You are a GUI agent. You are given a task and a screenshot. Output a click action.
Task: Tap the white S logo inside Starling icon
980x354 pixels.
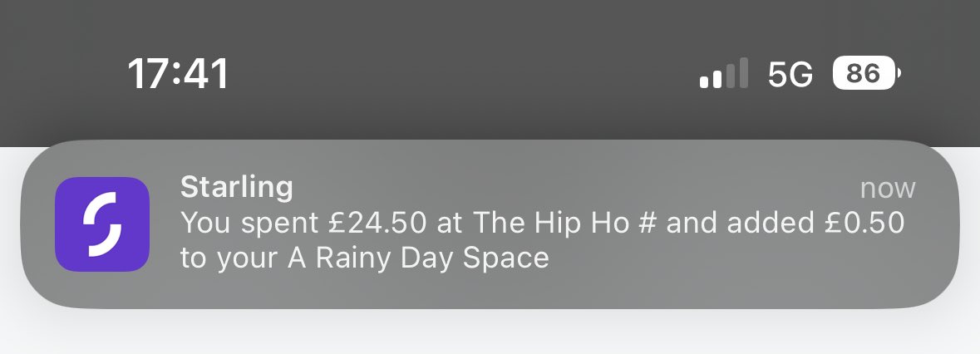(101, 224)
